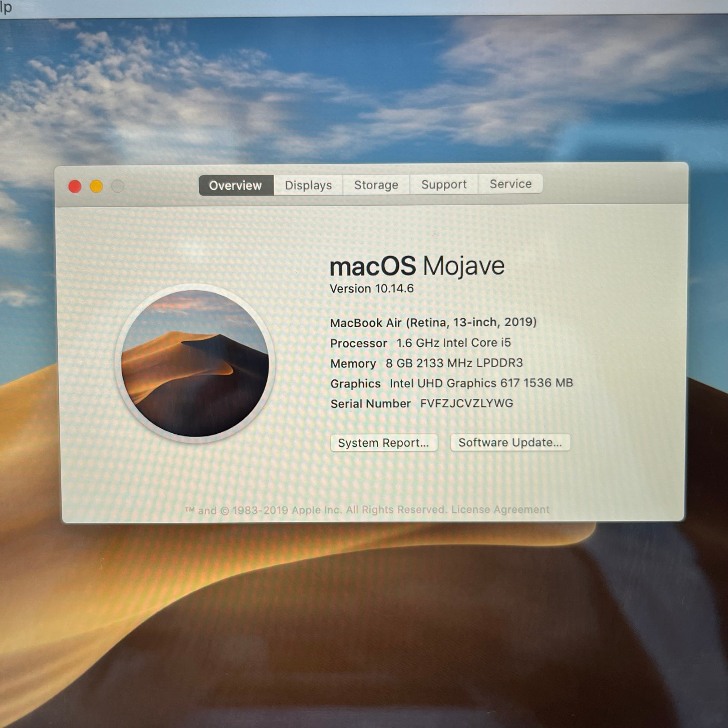Click the macOS Mojave dune icon
This screenshot has height=728, width=728.
[195, 363]
